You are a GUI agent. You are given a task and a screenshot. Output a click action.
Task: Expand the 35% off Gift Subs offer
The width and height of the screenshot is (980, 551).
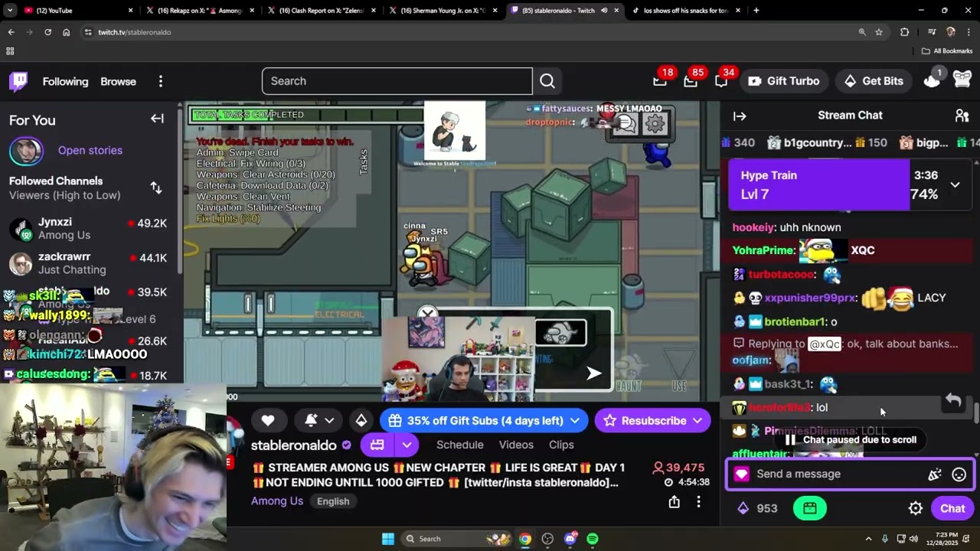[x=485, y=420]
